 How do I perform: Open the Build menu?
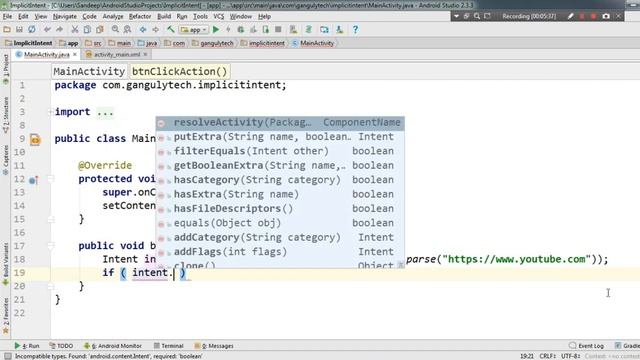(164, 16)
